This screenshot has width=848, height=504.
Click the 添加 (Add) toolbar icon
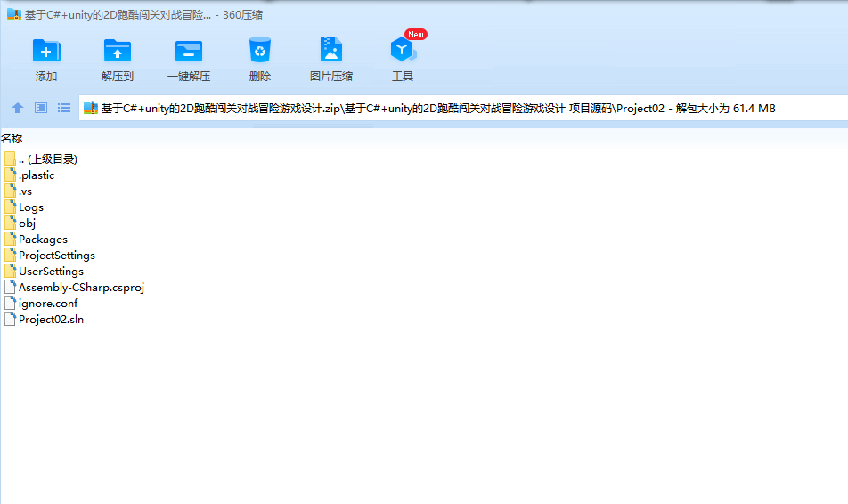click(x=46, y=51)
